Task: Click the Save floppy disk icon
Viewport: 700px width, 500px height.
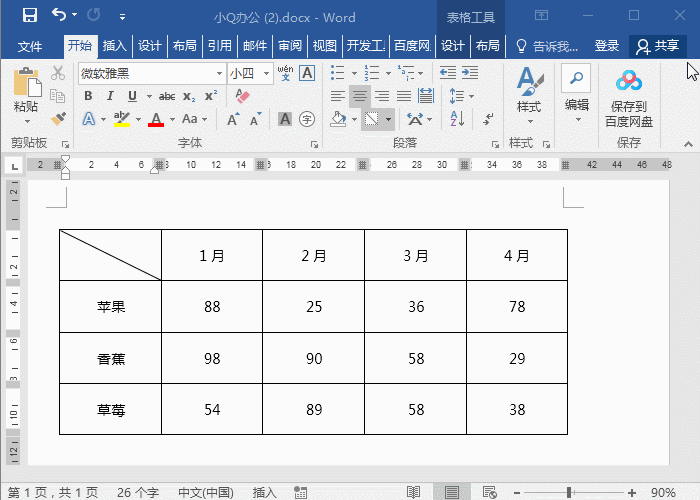Action: 30,15
